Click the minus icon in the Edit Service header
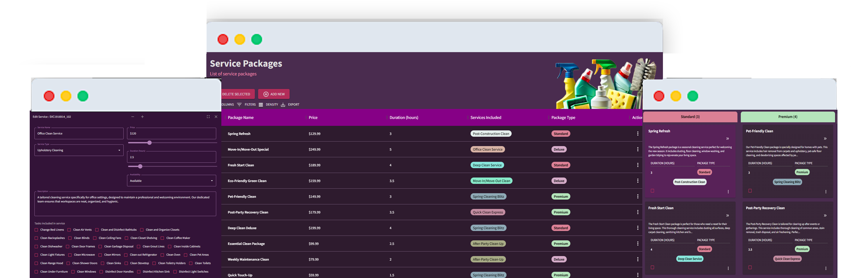The image size is (868, 278). (x=133, y=116)
